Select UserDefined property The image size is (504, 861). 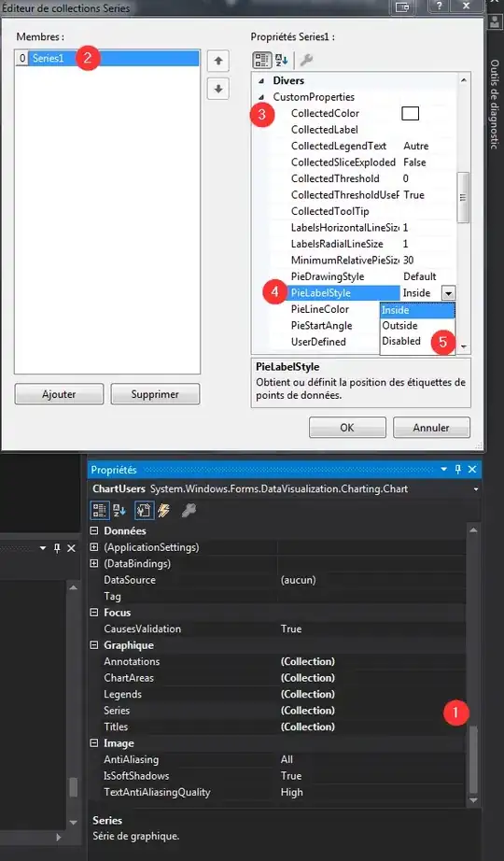click(x=318, y=342)
